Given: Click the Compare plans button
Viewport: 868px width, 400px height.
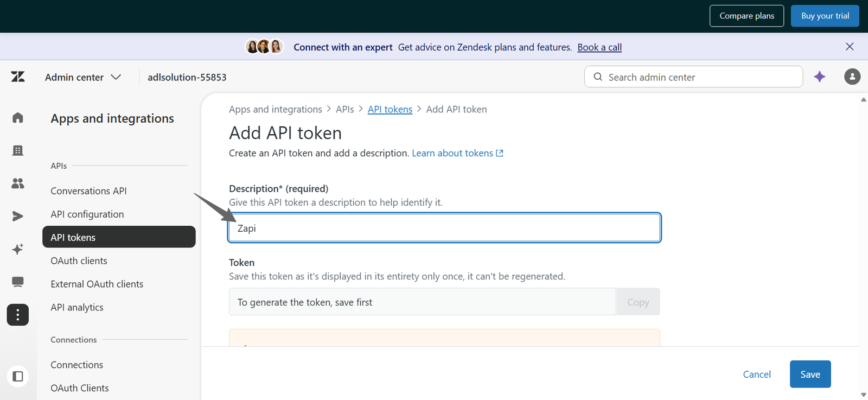Looking at the screenshot, I should tap(746, 16).
